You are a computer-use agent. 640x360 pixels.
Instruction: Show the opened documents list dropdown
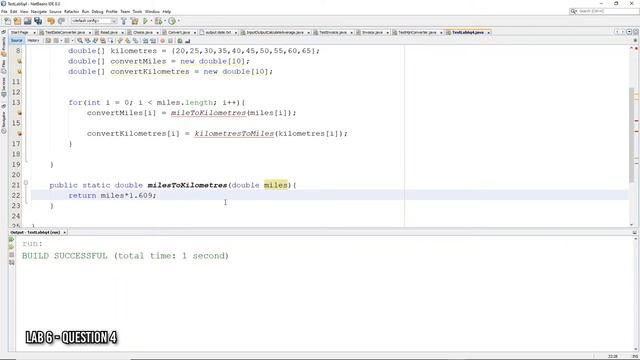coord(629,32)
